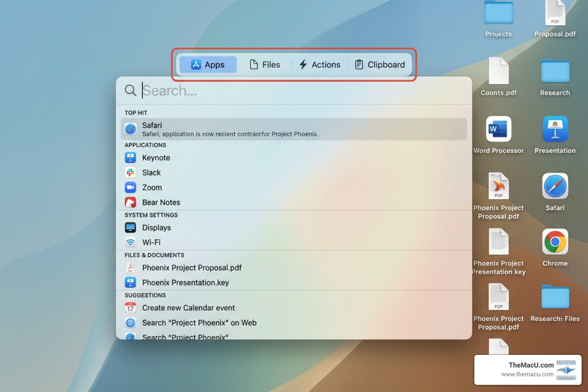This screenshot has height=392, width=588.
Task: Open Bear Notes application
Action: point(161,202)
